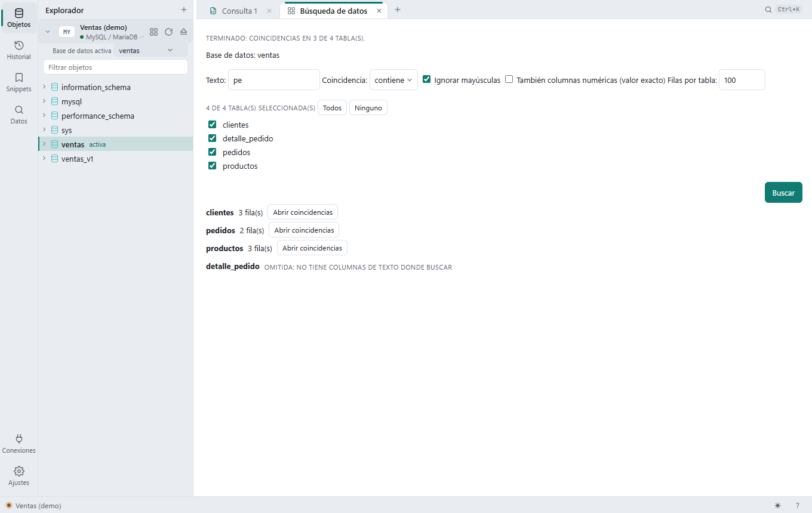Select the performance_schema tree item
Screen dimensions: 812x513
pos(116,116)
